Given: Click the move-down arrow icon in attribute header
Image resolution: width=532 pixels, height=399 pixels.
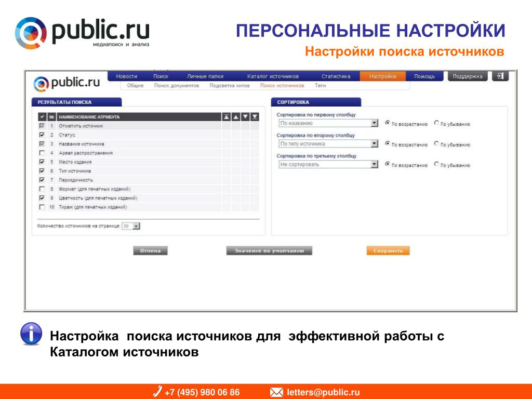Looking at the screenshot, I should tap(245, 117).
